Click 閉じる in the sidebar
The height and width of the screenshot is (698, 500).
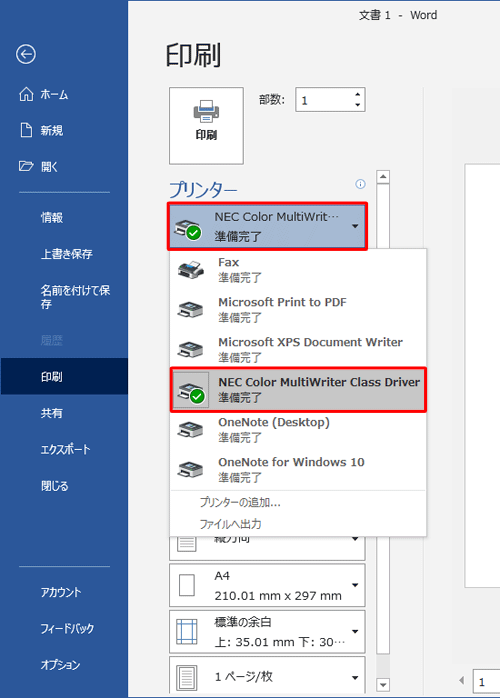tap(54, 486)
